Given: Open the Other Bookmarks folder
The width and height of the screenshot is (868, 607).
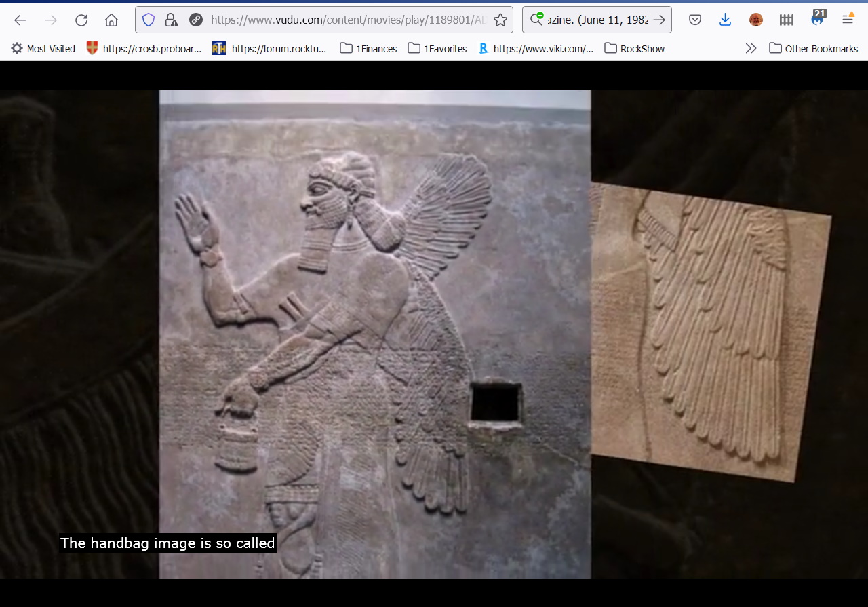Looking at the screenshot, I should click(x=814, y=49).
